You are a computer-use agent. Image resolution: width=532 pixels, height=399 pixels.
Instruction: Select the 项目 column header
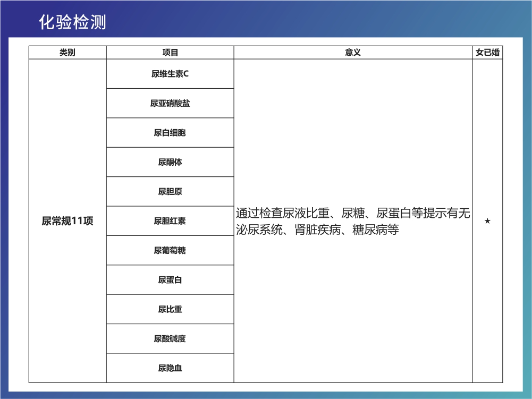click(x=170, y=53)
